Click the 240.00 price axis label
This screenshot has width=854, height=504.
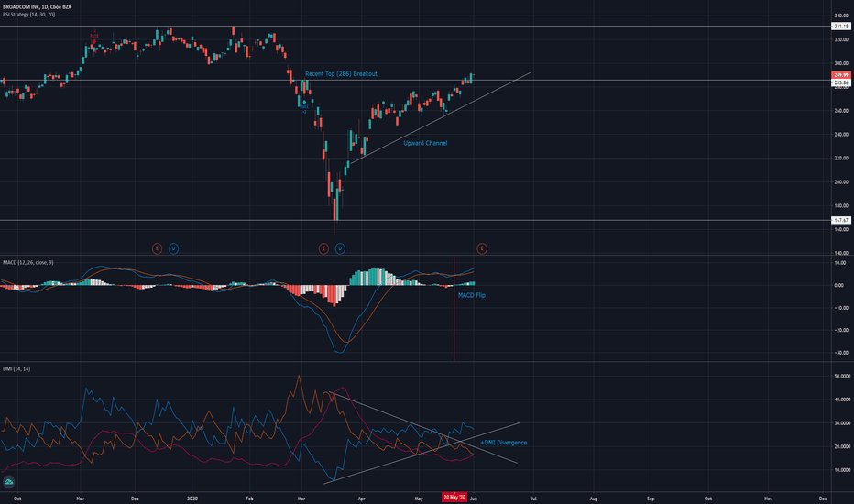click(841, 135)
